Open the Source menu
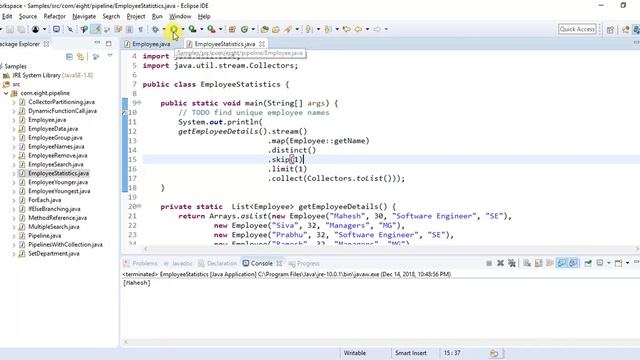 pyautogui.click(x=28, y=16)
